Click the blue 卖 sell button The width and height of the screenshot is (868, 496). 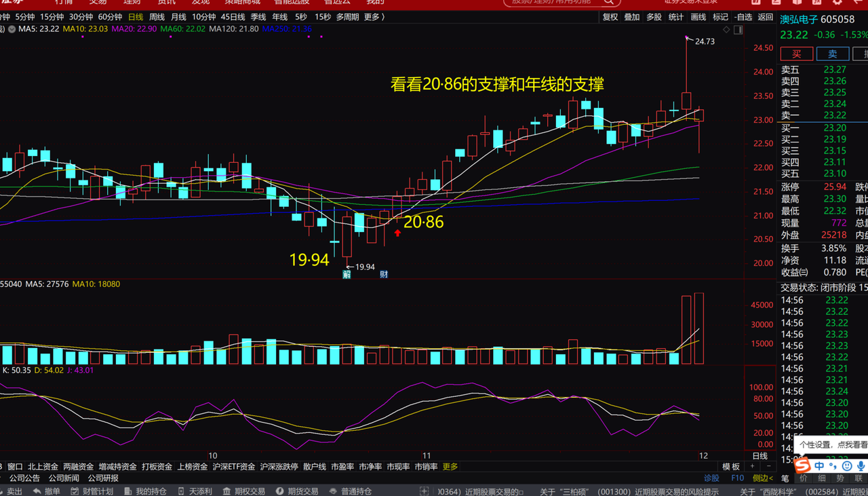(x=832, y=54)
